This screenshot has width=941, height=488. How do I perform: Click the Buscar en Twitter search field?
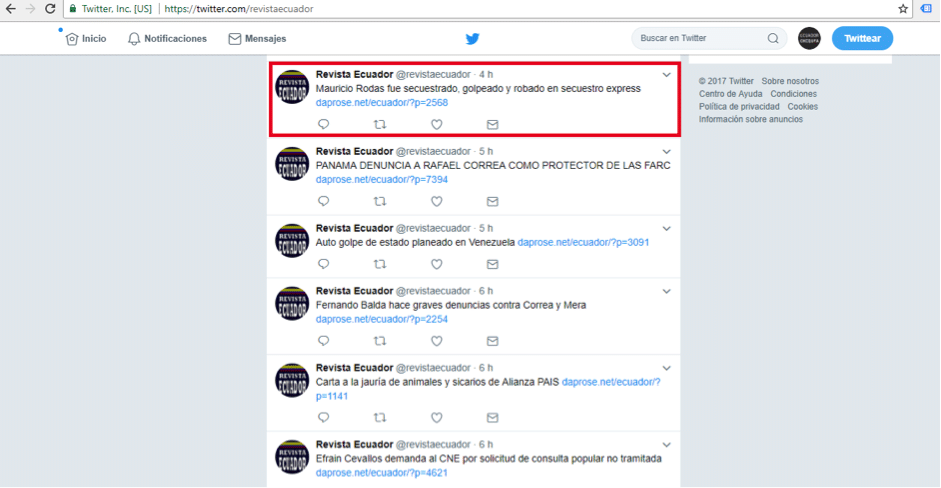pos(700,39)
